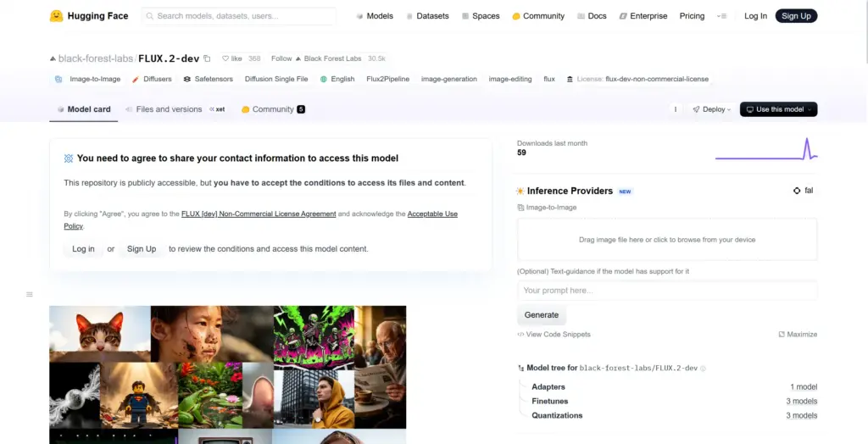The width and height of the screenshot is (868, 444).
Task: Click the Sign Up button in header
Action: click(796, 16)
